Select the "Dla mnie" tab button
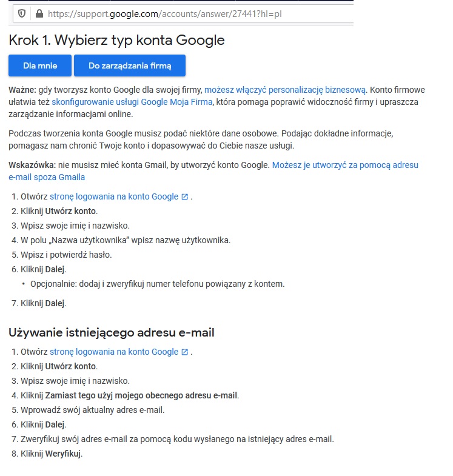 [39, 65]
